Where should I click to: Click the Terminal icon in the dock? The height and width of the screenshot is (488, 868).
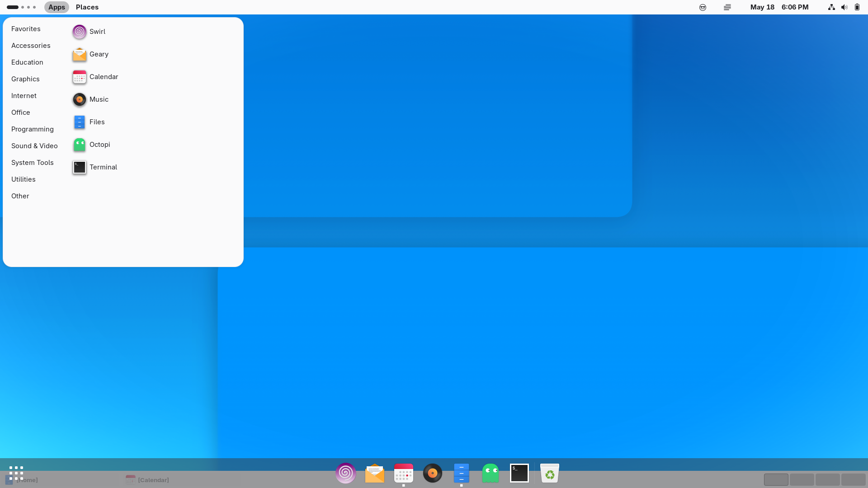point(519,473)
